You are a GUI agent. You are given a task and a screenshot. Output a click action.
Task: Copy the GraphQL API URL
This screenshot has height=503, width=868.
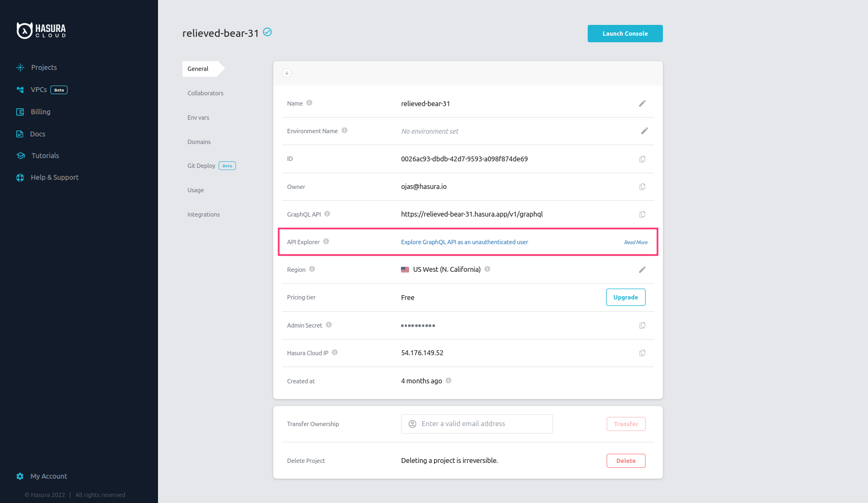tap(642, 214)
